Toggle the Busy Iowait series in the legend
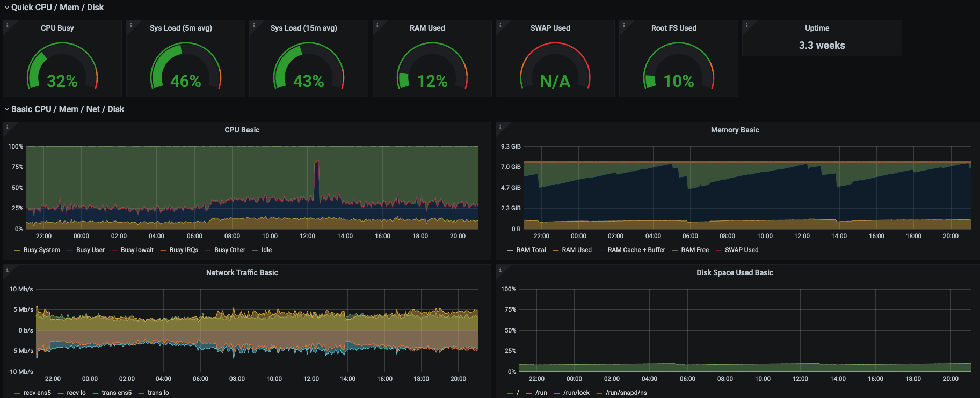The image size is (980, 398). point(137,250)
